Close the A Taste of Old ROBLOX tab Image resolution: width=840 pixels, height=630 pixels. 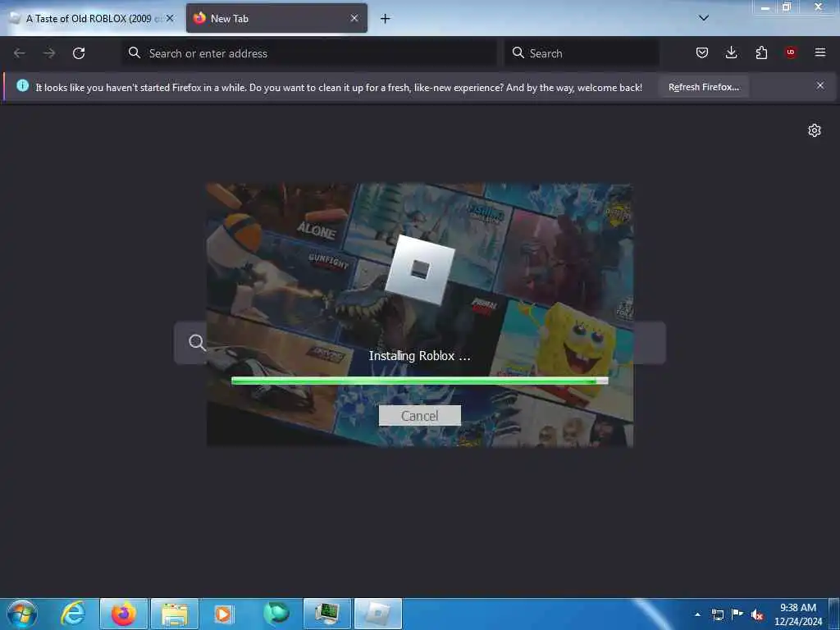(170, 18)
